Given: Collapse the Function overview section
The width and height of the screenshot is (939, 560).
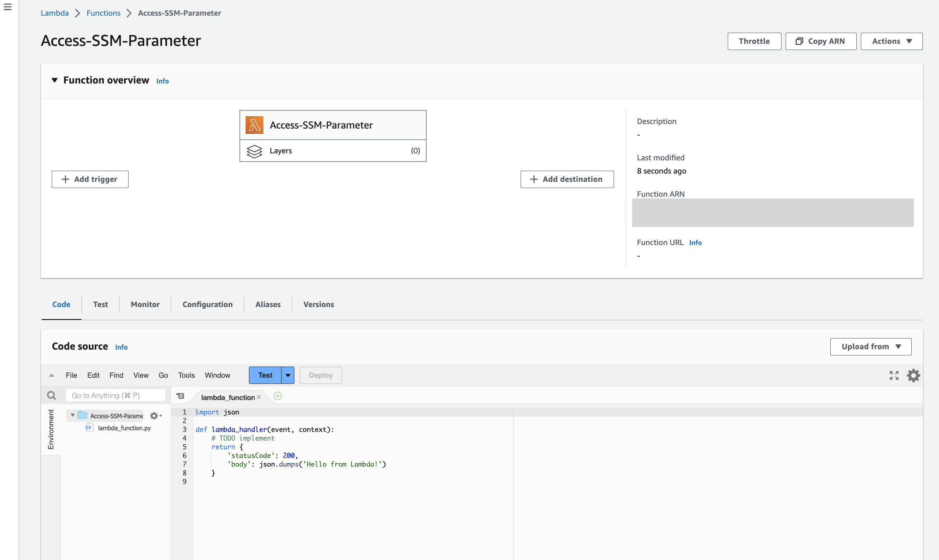Looking at the screenshot, I should [x=55, y=80].
